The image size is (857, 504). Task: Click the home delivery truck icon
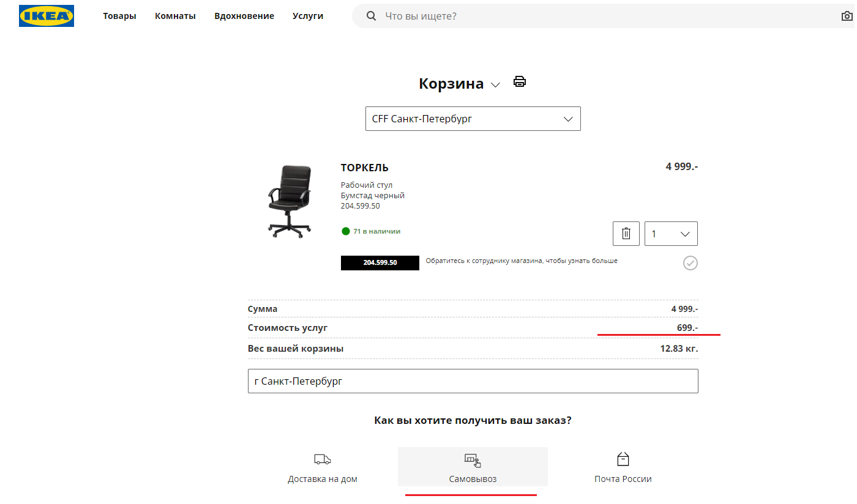tap(322, 459)
